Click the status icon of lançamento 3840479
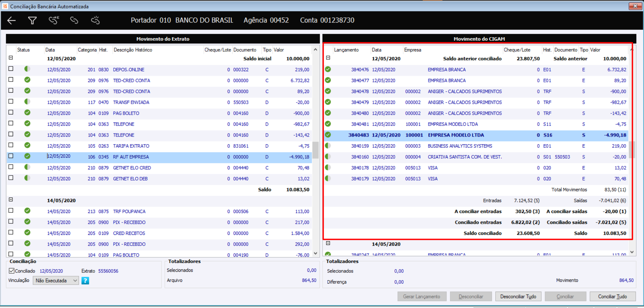 328,102
